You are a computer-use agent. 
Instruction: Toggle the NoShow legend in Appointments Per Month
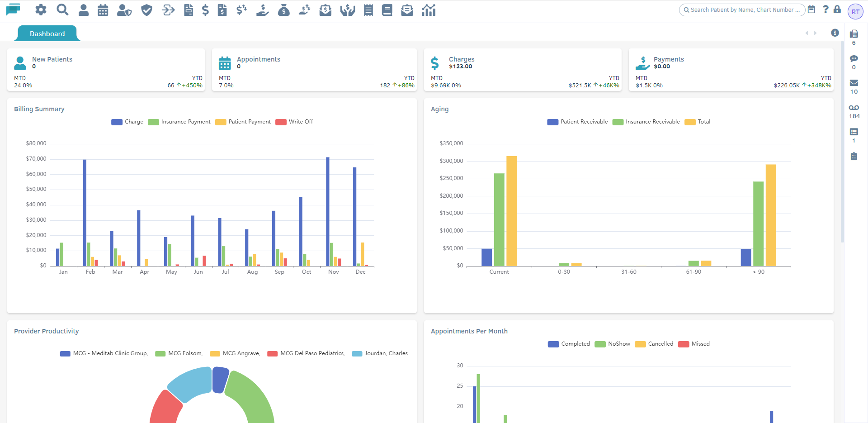pyautogui.click(x=613, y=344)
